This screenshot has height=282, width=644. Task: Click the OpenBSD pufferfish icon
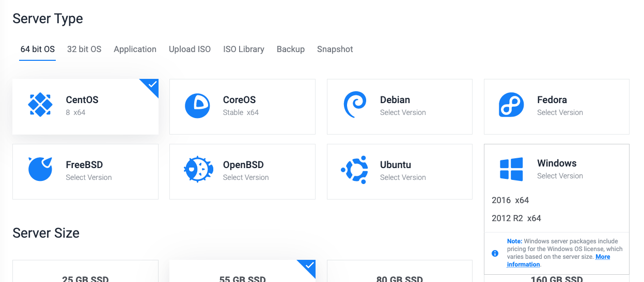pyautogui.click(x=199, y=169)
